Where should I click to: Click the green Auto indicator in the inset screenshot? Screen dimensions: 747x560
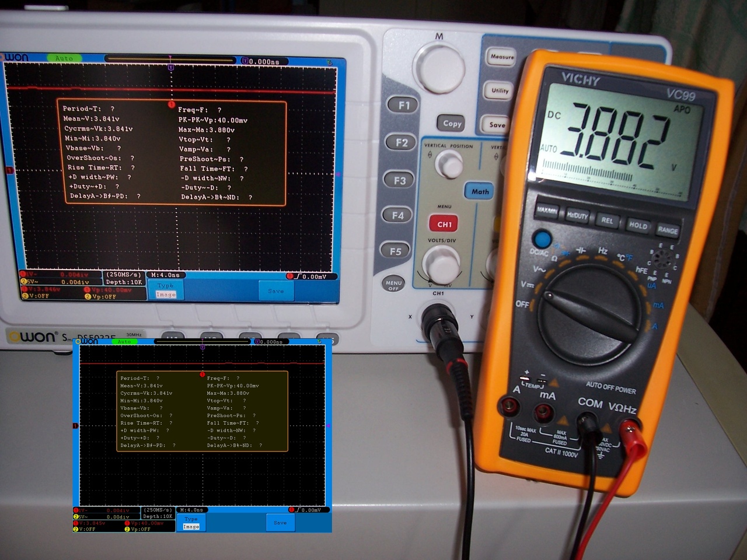coord(124,342)
